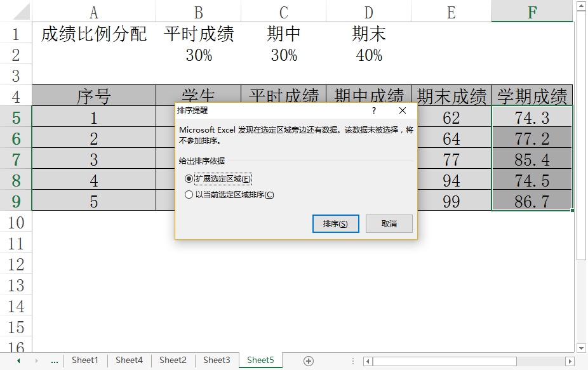Click vertical scrollbar down arrow
The width and height of the screenshot is (588, 370).
tap(581, 348)
